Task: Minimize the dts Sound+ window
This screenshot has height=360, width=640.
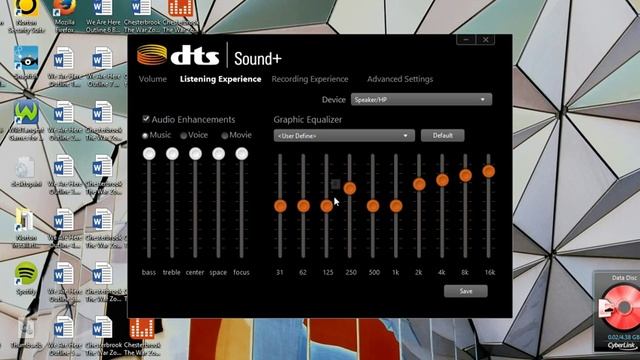Action: click(466, 40)
